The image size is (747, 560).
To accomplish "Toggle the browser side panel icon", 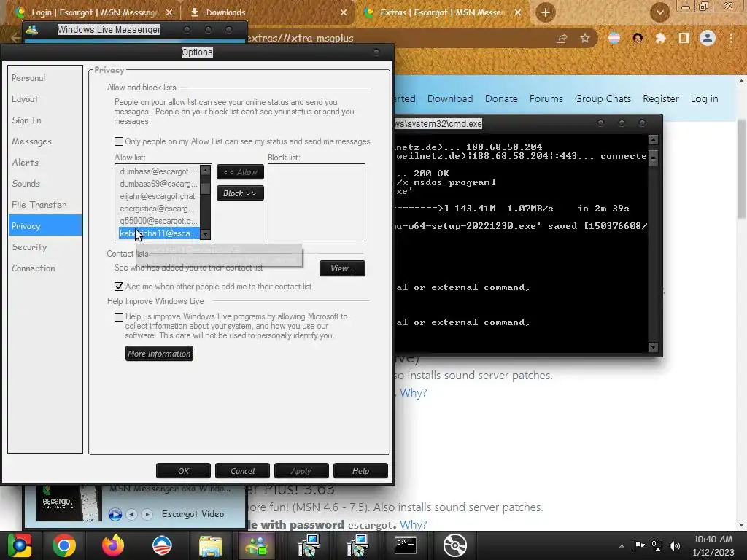I will pyautogui.click(x=684, y=38).
